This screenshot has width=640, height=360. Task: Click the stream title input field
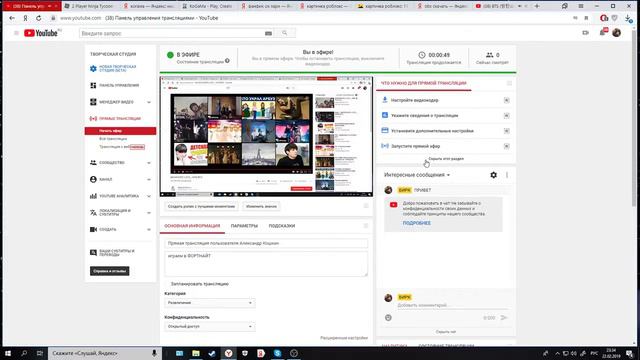(266, 243)
